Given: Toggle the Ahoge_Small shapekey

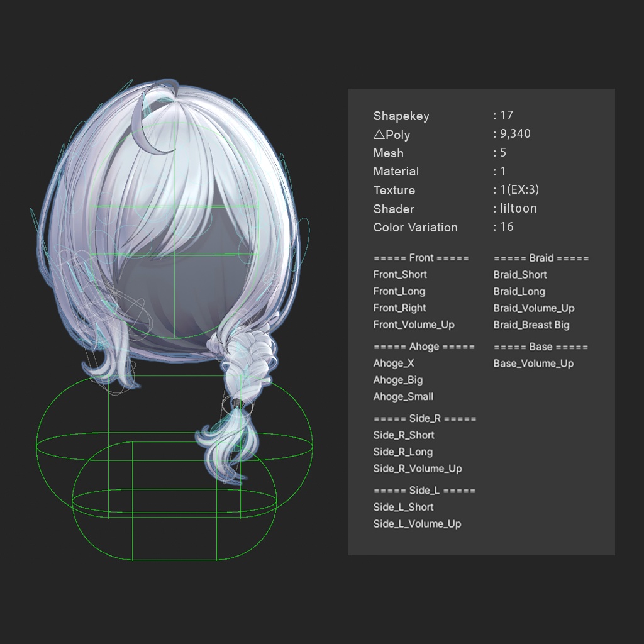Looking at the screenshot, I should pyautogui.click(x=403, y=397).
